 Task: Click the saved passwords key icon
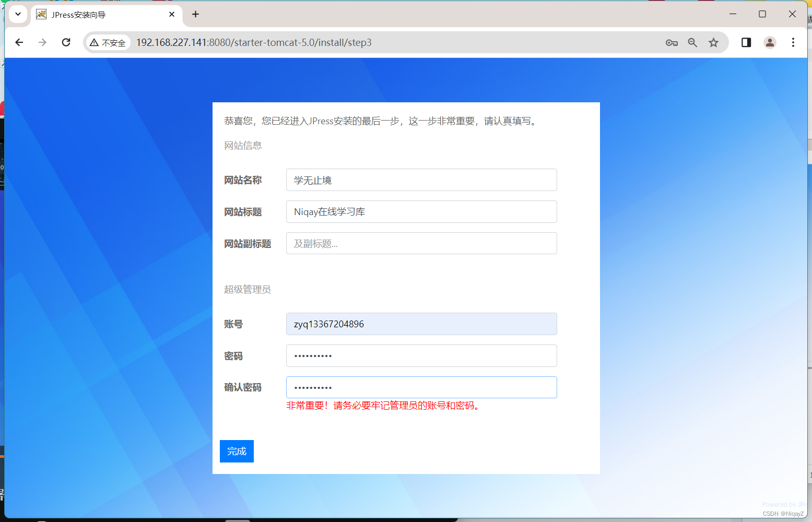pyautogui.click(x=672, y=43)
